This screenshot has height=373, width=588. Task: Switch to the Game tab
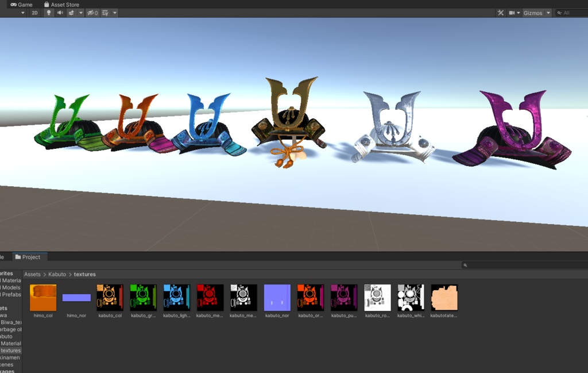click(21, 5)
